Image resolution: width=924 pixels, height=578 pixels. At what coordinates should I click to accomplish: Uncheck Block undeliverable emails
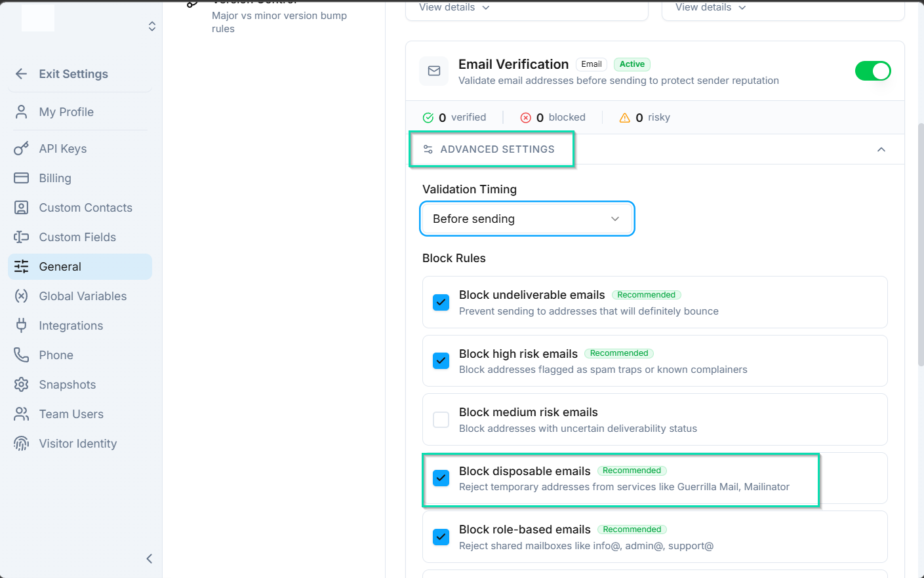(441, 302)
